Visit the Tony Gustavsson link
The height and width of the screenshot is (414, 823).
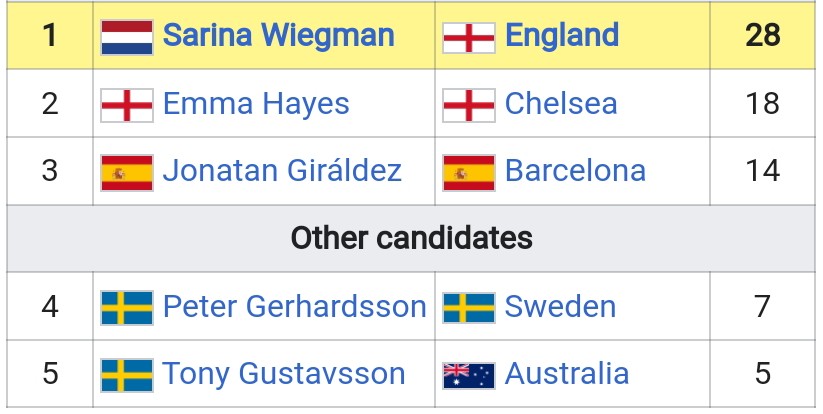tap(284, 375)
